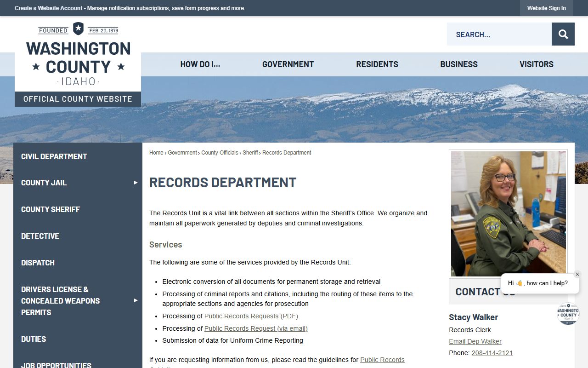Viewport: 588px width, 368px height.
Task: Open Detective sidebar link
Action: click(x=40, y=236)
